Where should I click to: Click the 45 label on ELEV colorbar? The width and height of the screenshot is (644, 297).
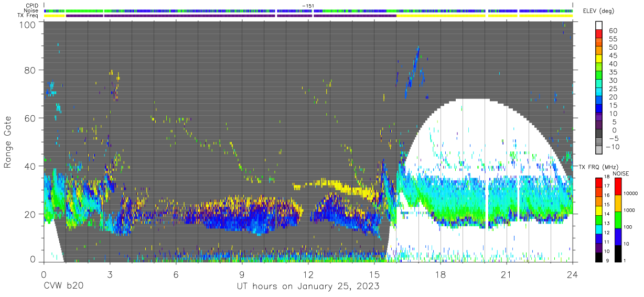click(x=612, y=56)
